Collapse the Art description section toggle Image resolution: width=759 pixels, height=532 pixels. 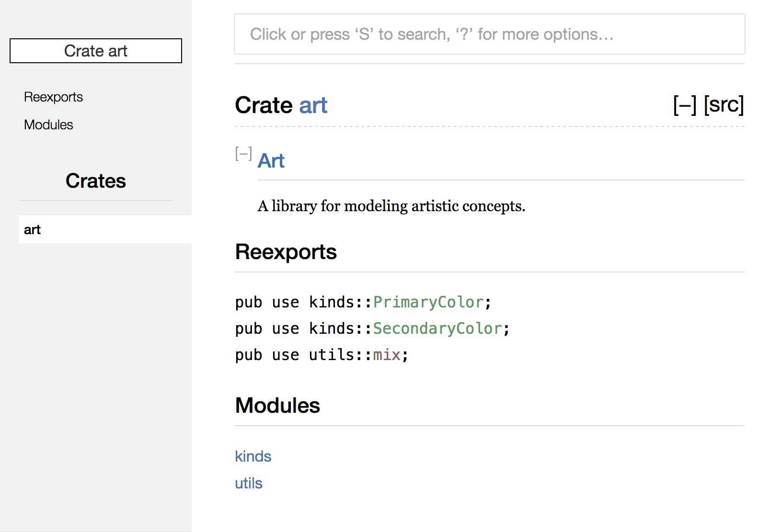243,154
